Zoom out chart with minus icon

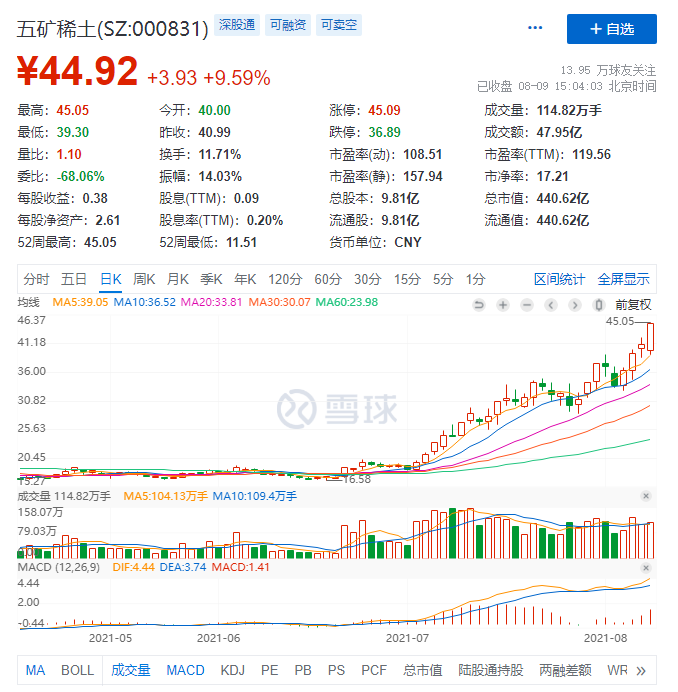(x=527, y=305)
